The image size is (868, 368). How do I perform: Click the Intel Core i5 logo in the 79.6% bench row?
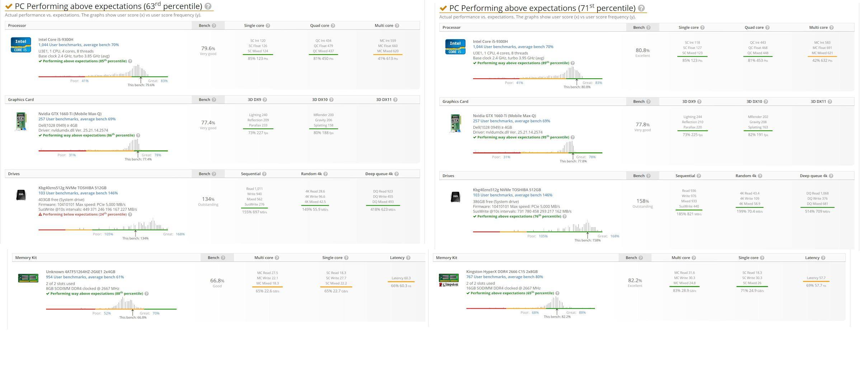click(x=21, y=45)
